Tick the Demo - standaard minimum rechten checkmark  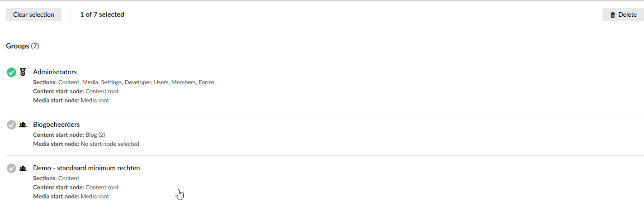pyautogui.click(x=12, y=168)
